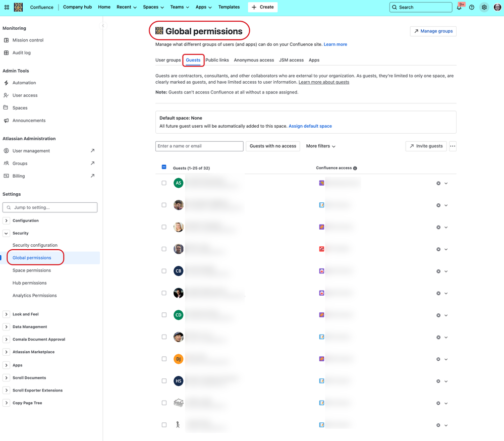Remove access for guest AS
Viewport: 504px width, 441px height.
pyautogui.click(x=438, y=183)
